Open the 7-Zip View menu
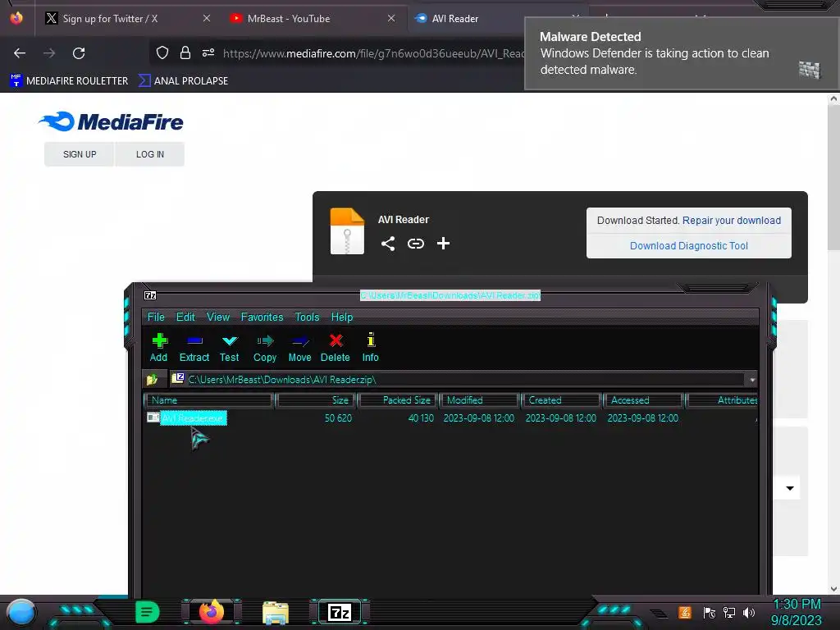 [218, 317]
